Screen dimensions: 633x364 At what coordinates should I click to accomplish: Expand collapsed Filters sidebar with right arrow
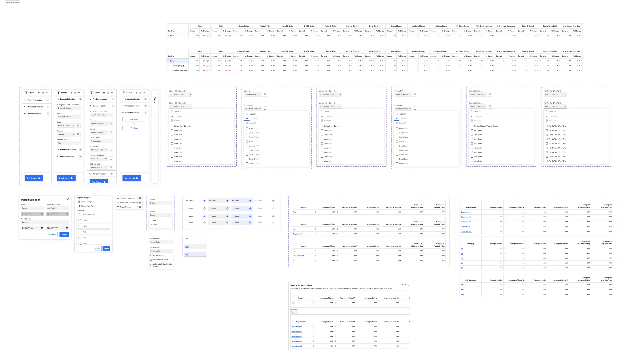[155, 94]
